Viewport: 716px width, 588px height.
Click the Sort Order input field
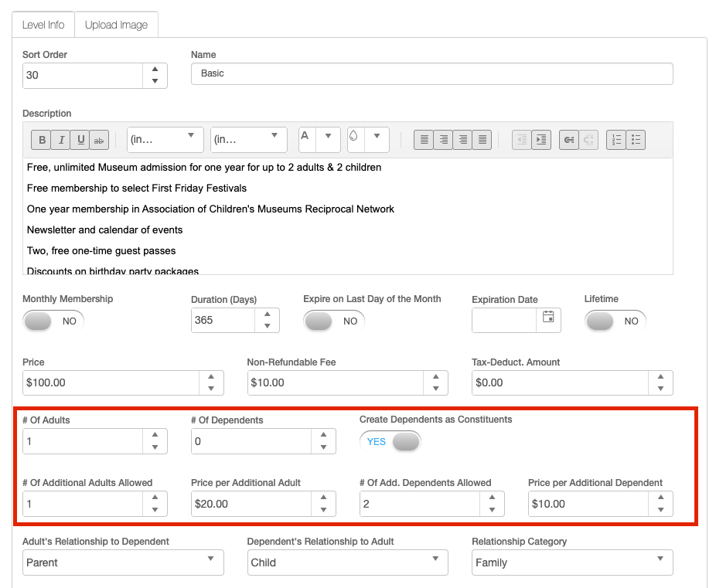[x=83, y=76]
